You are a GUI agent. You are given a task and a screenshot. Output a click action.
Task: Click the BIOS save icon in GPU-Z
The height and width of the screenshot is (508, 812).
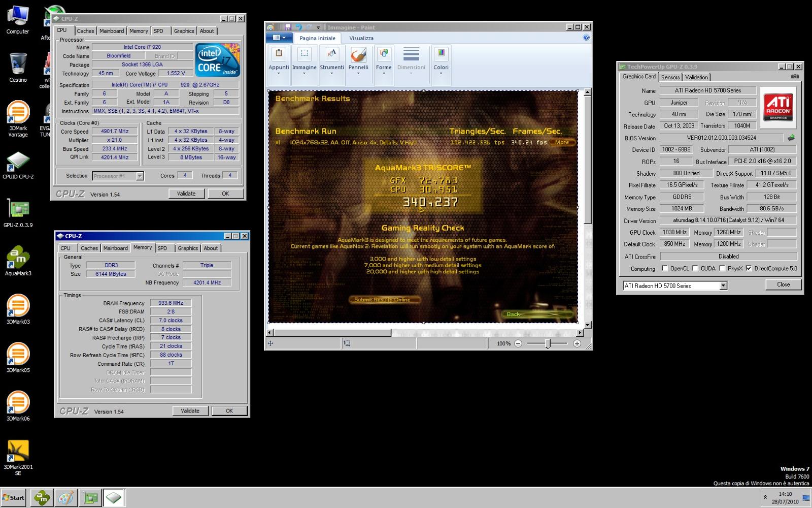pyautogui.click(x=791, y=138)
